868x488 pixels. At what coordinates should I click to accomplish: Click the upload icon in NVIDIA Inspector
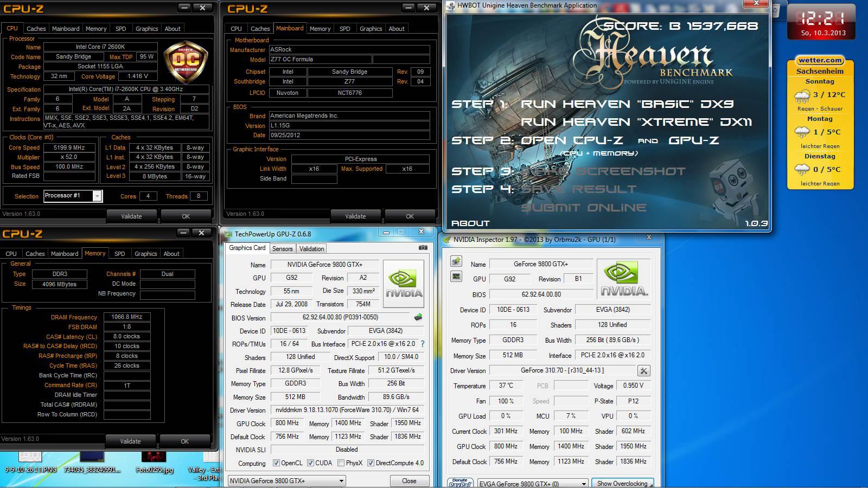point(456,261)
